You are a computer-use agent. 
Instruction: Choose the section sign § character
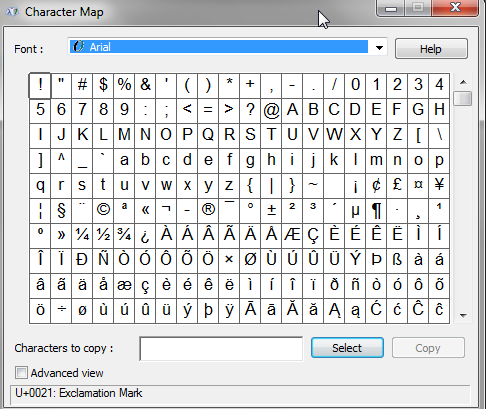tap(61, 211)
